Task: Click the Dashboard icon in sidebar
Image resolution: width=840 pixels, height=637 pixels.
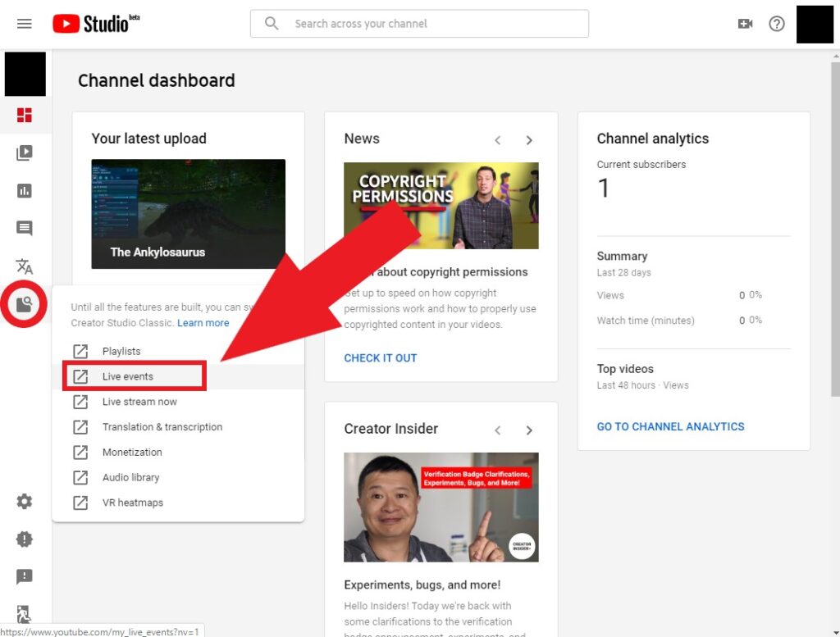Action: [x=25, y=116]
